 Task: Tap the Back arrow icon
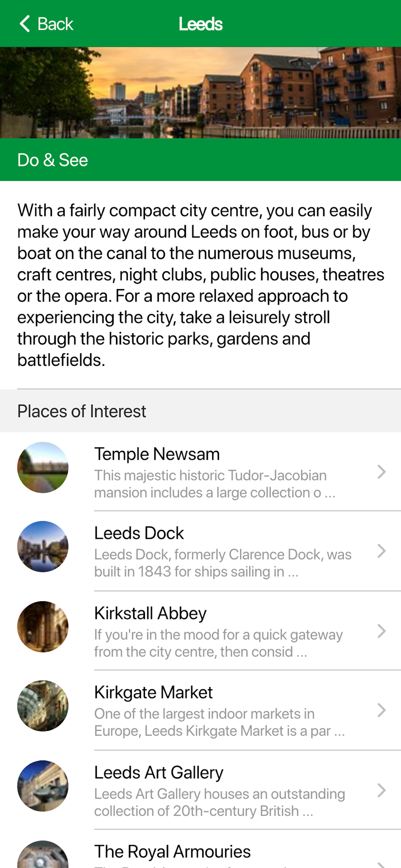(x=25, y=24)
